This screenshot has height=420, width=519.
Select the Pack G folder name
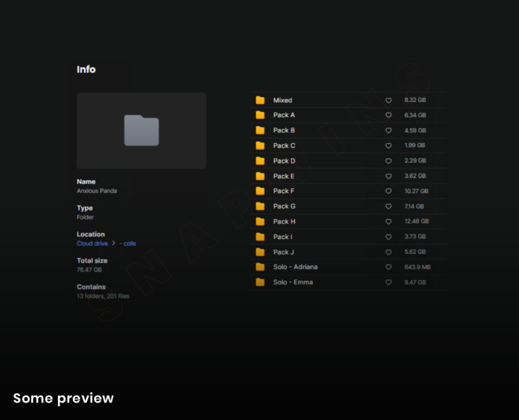(x=284, y=207)
